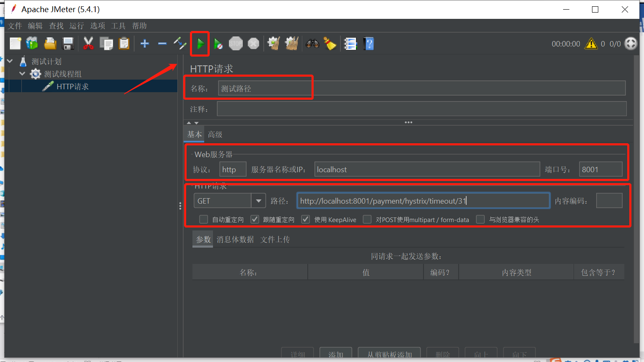The image size is (644, 362).
Task: Click the up triangle panel collapse arrow
Action: [x=189, y=123]
